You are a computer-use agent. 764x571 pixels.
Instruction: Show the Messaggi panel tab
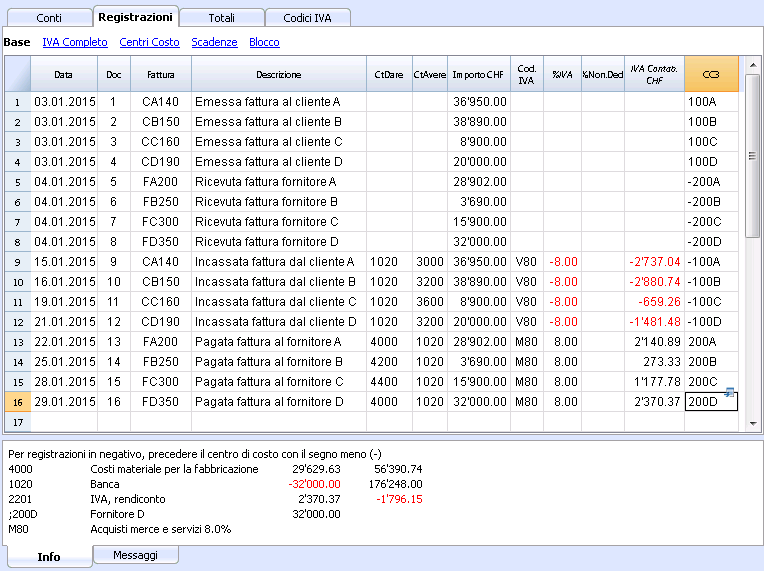[x=135, y=555]
